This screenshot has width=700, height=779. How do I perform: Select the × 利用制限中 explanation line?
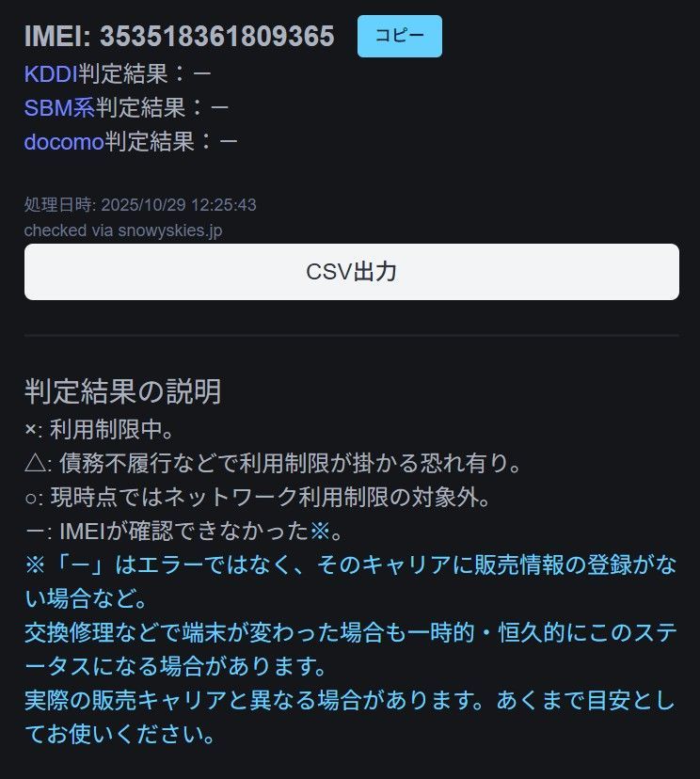(x=100, y=430)
